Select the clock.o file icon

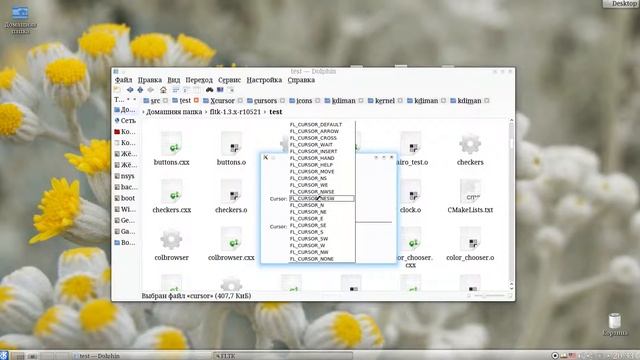tap(411, 191)
